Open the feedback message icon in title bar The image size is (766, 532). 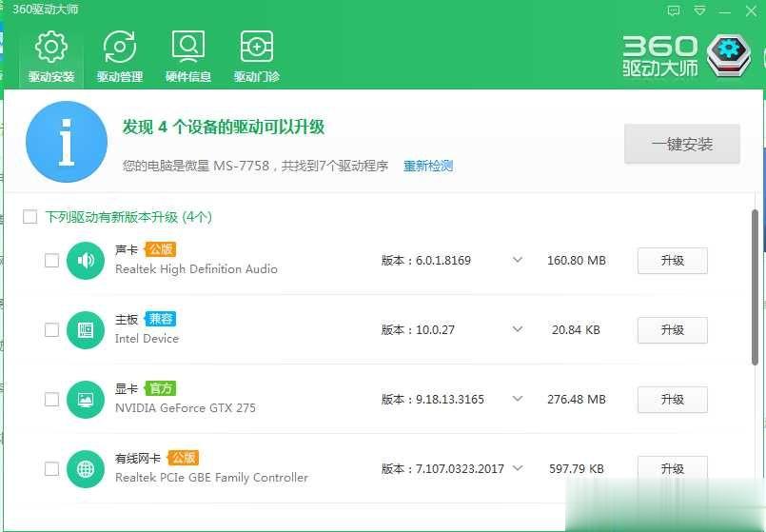[674, 10]
